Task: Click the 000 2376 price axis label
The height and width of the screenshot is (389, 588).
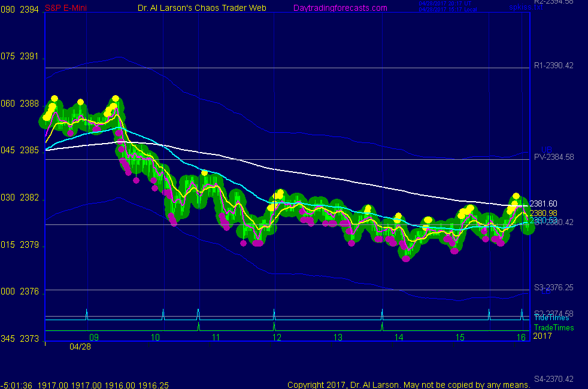Action: pos(20,291)
